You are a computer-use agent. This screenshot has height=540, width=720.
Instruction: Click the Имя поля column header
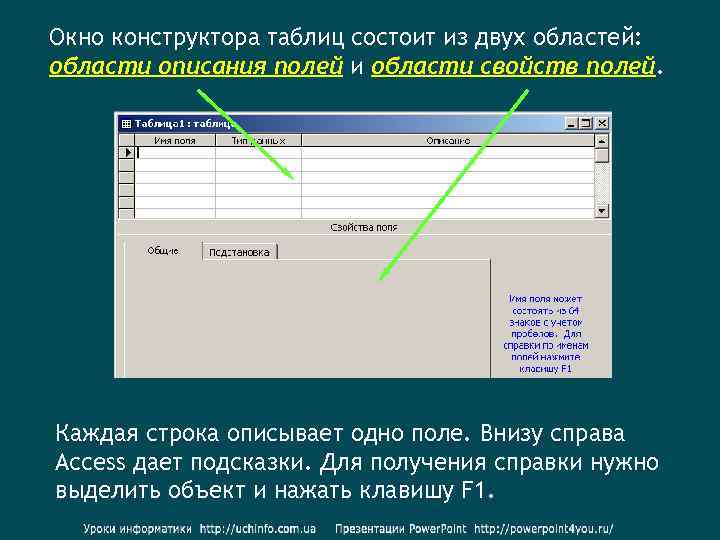[x=175, y=141]
